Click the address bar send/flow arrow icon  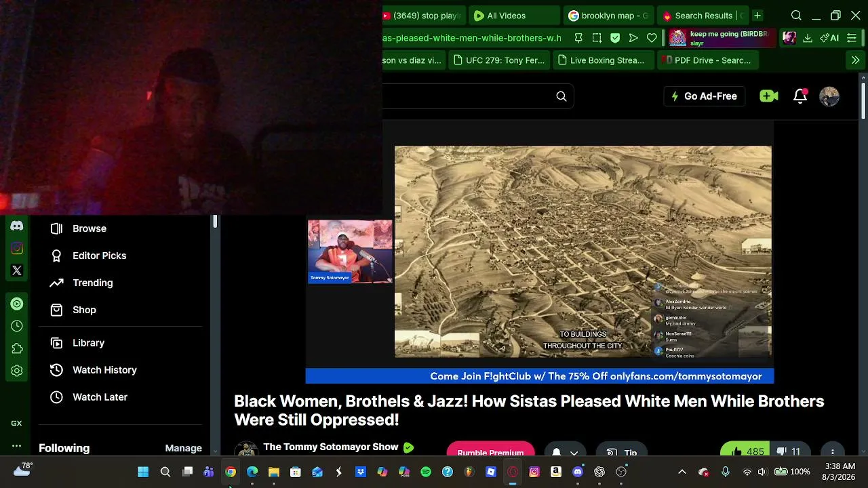[x=633, y=38]
